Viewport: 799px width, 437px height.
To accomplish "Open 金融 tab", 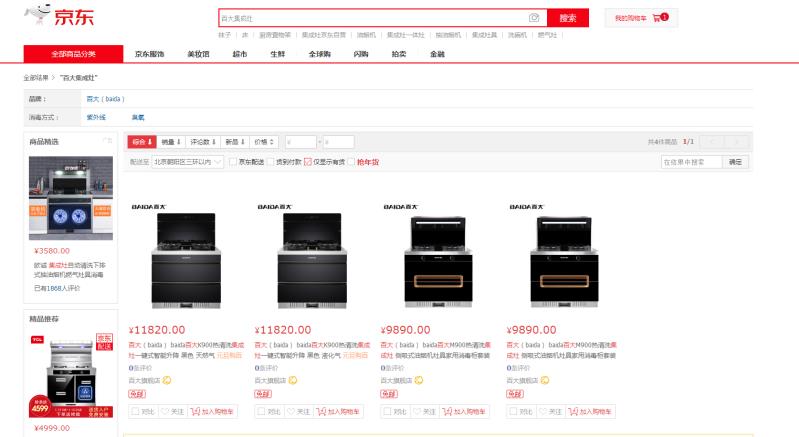I will (x=437, y=54).
